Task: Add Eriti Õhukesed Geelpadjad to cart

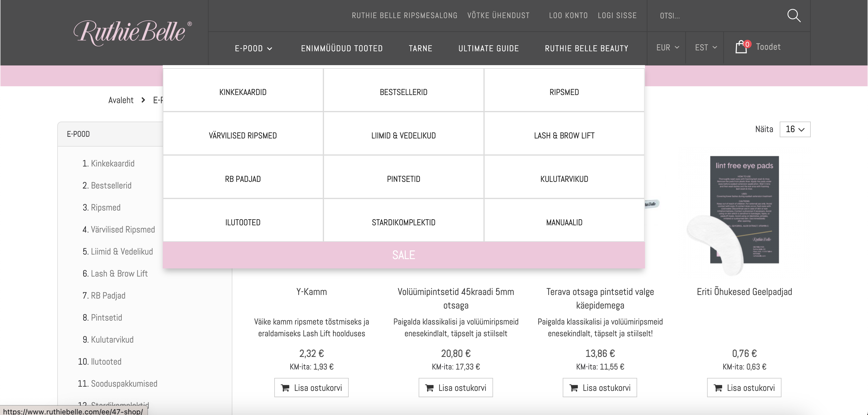Action: click(744, 388)
